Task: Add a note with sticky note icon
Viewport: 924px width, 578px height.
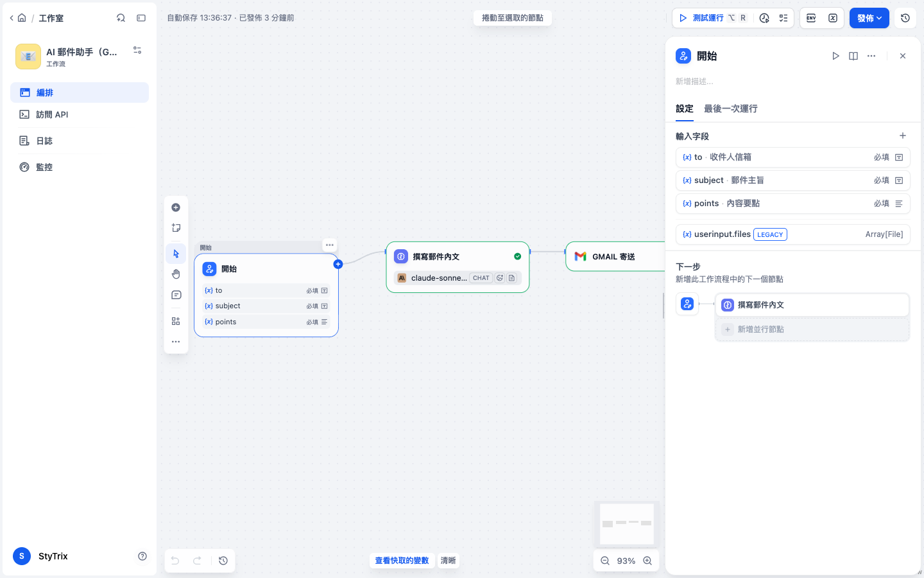Action: coord(176,228)
